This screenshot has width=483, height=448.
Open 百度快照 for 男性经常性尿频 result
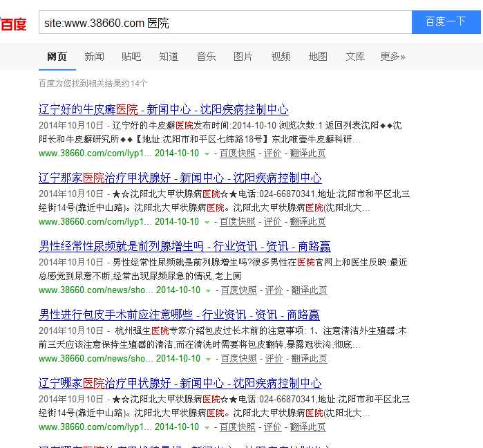pos(238,290)
